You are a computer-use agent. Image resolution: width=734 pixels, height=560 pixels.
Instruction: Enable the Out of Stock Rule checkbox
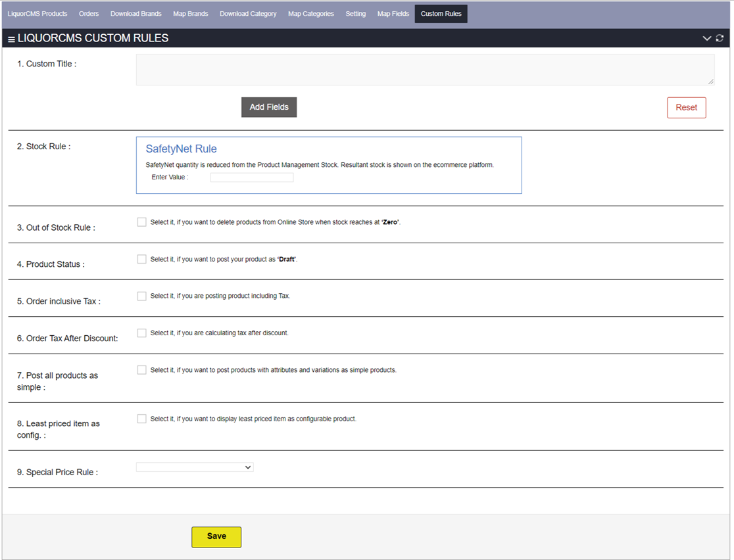click(x=142, y=222)
